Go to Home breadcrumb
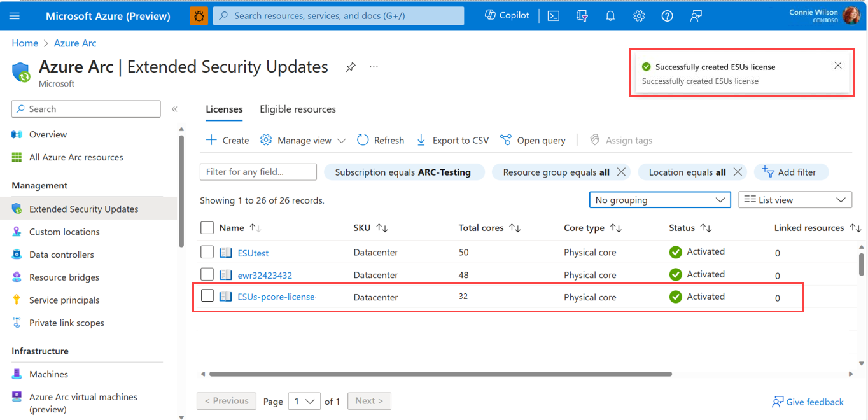The image size is (868, 420). pyautogui.click(x=25, y=43)
